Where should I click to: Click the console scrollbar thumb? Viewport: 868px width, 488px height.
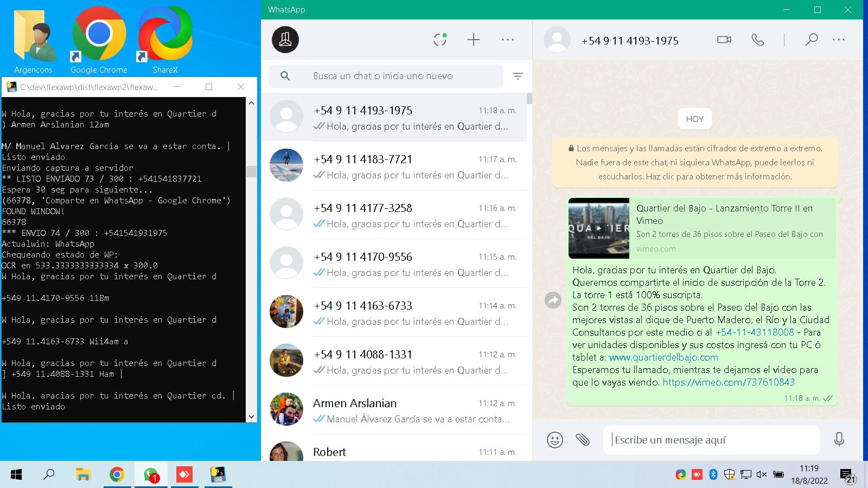point(251,171)
